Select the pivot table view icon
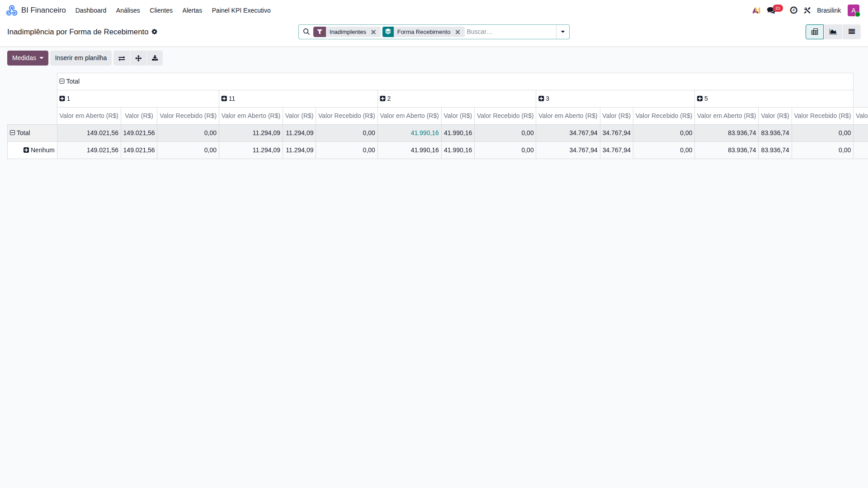The width and height of the screenshot is (868, 488). coord(815,32)
